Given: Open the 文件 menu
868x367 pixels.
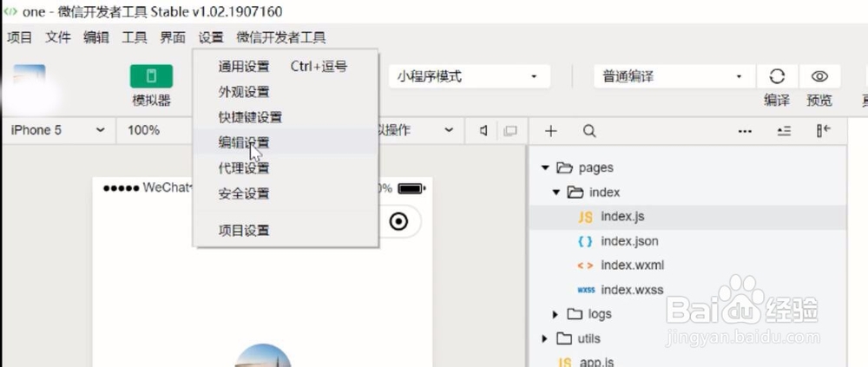Looking at the screenshot, I should click(x=58, y=37).
